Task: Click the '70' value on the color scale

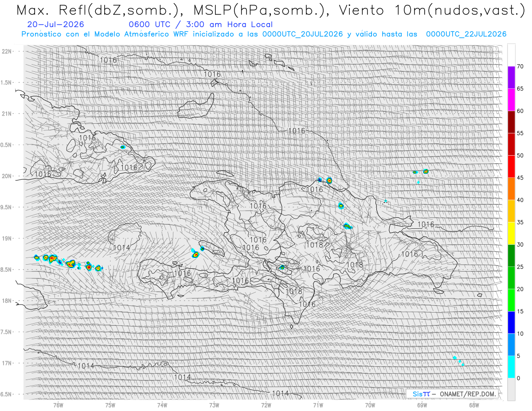Action: point(520,67)
